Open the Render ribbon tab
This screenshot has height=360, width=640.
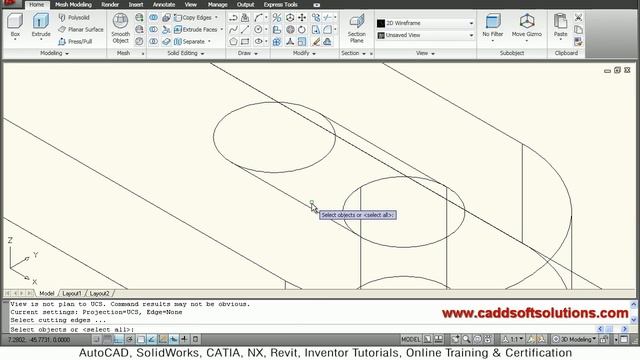tap(110, 4)
